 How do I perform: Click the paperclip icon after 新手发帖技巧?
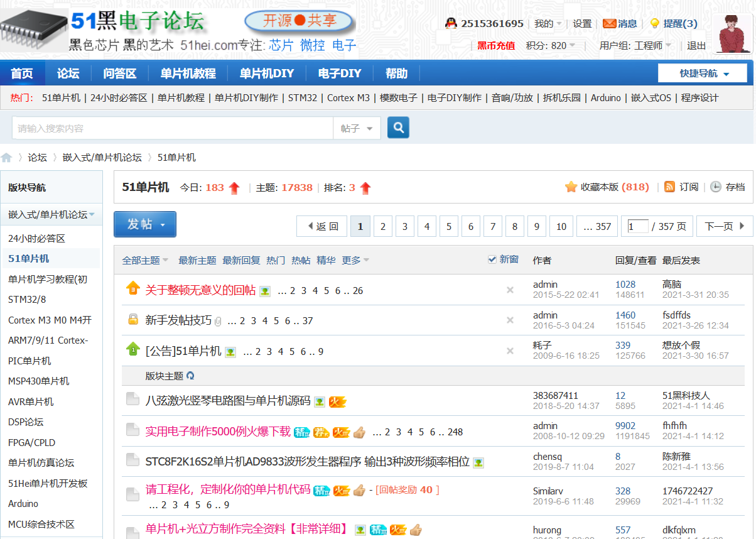[218, 321]
